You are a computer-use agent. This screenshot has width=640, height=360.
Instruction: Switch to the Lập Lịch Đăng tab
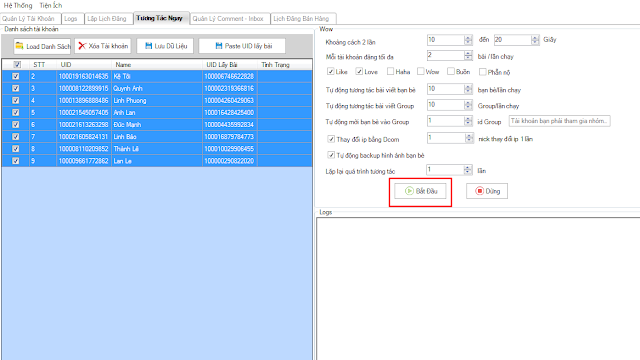tap(107, 19)
